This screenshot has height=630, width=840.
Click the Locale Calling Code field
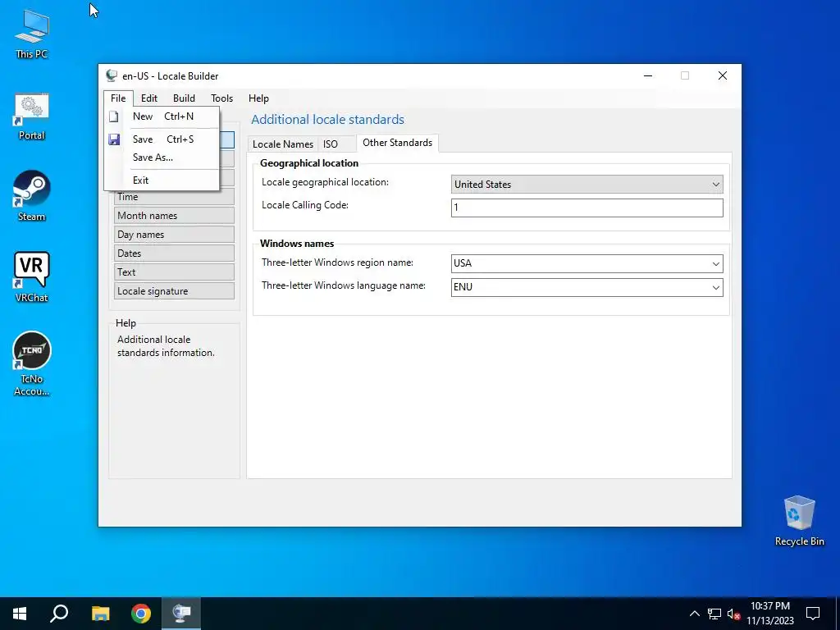(587, 208)
